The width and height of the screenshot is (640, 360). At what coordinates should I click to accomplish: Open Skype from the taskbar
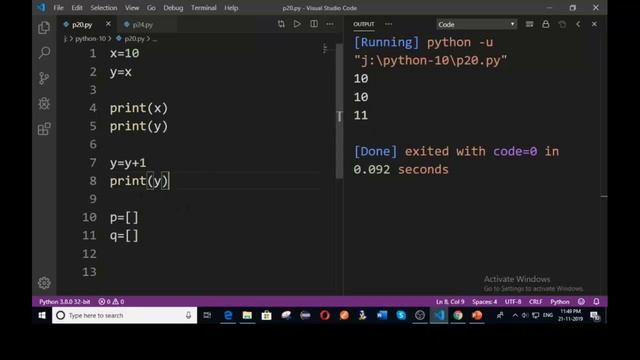(x=401, y=315)
